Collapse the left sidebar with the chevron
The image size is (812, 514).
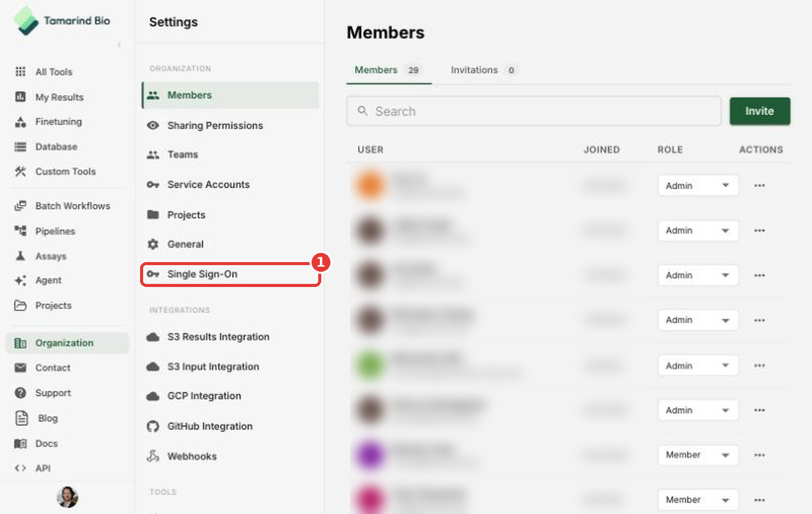click(119, 45)
